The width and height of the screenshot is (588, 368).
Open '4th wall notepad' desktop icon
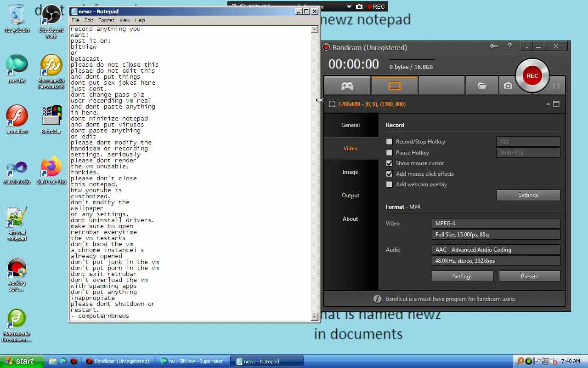pos(17,224)
